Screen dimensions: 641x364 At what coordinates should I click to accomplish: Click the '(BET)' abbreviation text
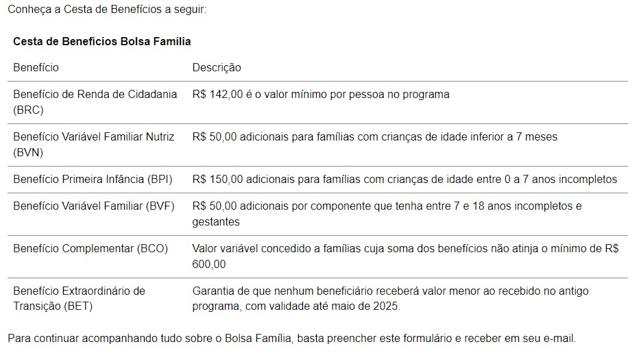click(77, 306)
